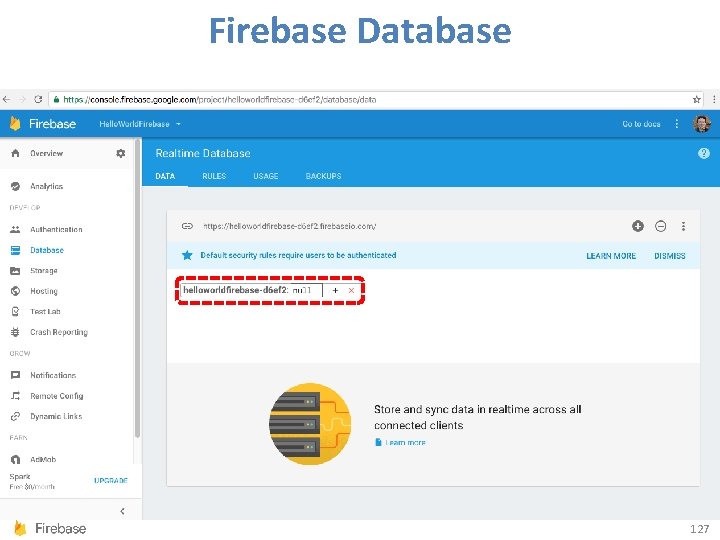Switch to the DATA tab

pos(165,176)
